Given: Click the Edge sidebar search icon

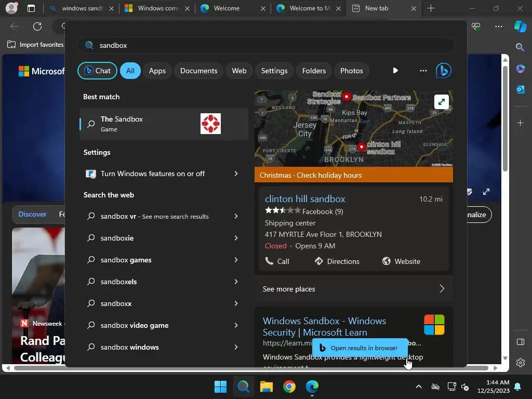Looking at the screenshot, I should (x=520, y=47).
